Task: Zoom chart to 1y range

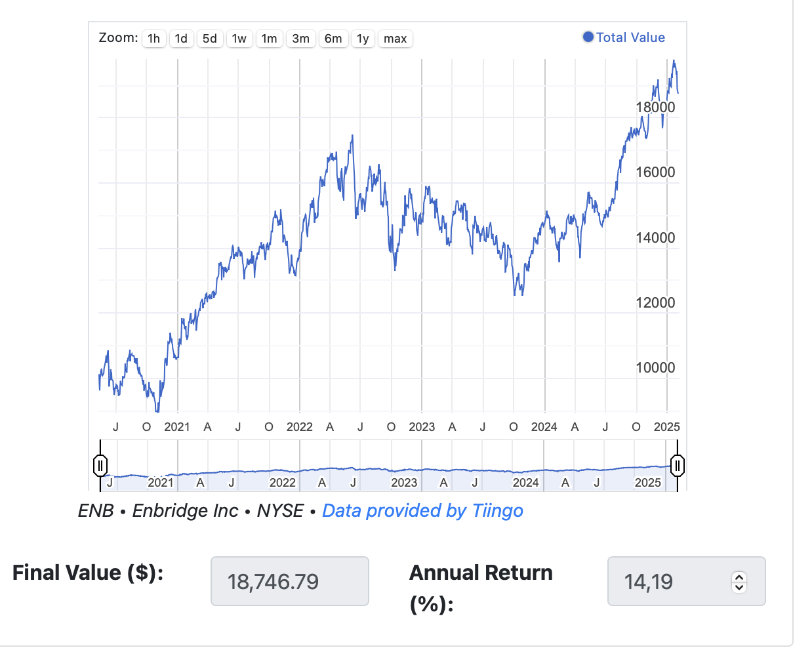Action: tap(363, 39)
